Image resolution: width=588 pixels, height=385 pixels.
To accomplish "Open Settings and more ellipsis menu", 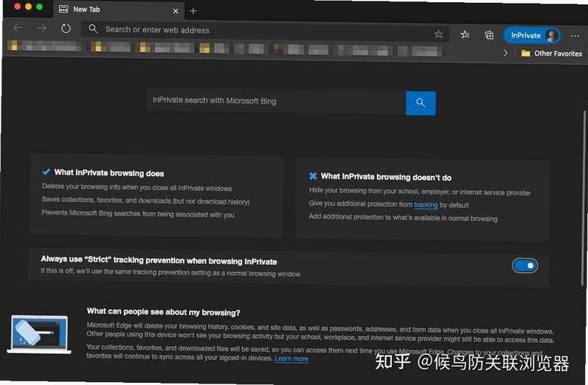I will (x=575, y=36).
